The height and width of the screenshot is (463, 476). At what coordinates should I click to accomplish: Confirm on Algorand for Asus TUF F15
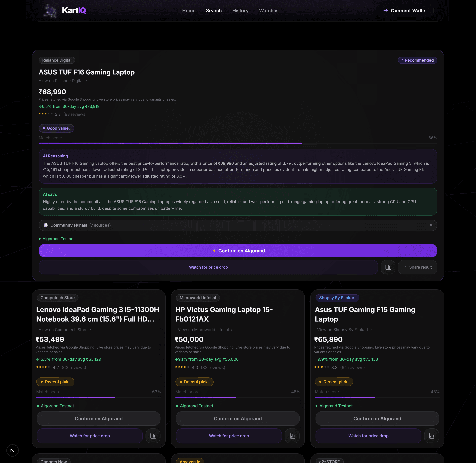[377, 419]
